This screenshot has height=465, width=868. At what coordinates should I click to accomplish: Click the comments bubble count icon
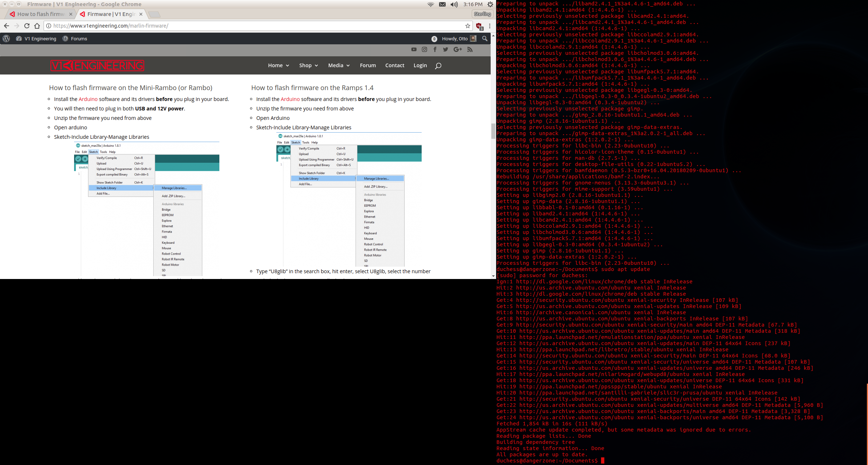[434, 39]
